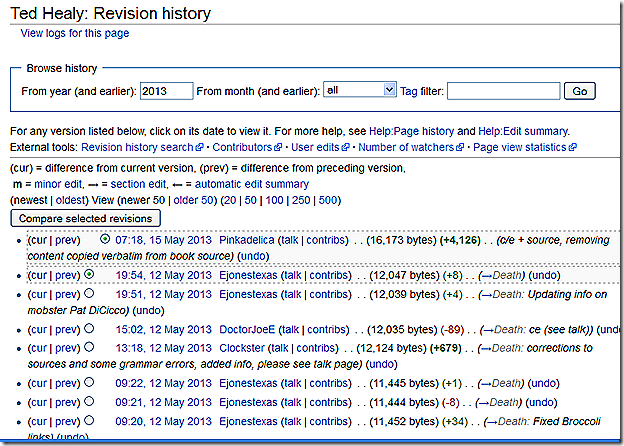
Task: Undo the 09:22, 12 May 2013 edit
Action: pos(544,383)
